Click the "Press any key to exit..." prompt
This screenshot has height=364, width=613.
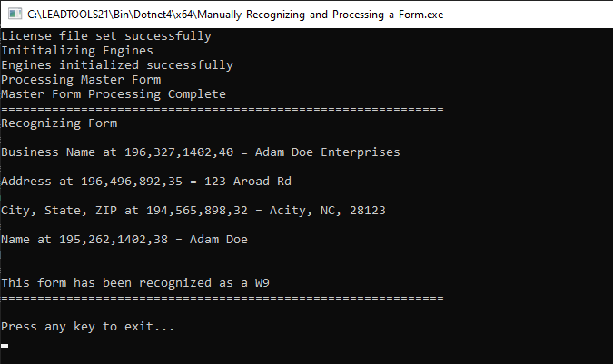tap(88, 327)
